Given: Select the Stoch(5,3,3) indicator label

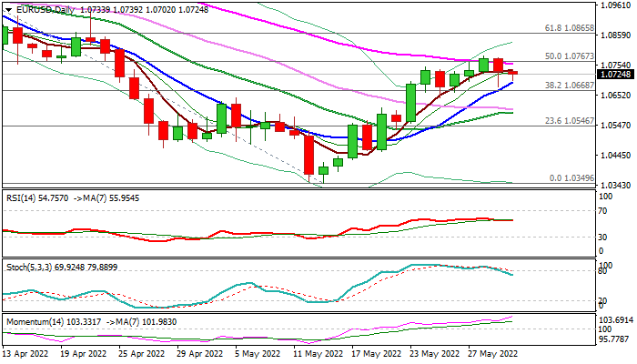Looking at the screenshot, I should coord(27,268).
